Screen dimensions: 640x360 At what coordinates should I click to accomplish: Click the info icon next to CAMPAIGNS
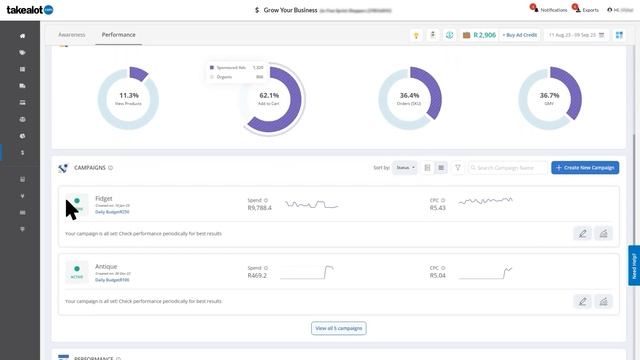111,168
